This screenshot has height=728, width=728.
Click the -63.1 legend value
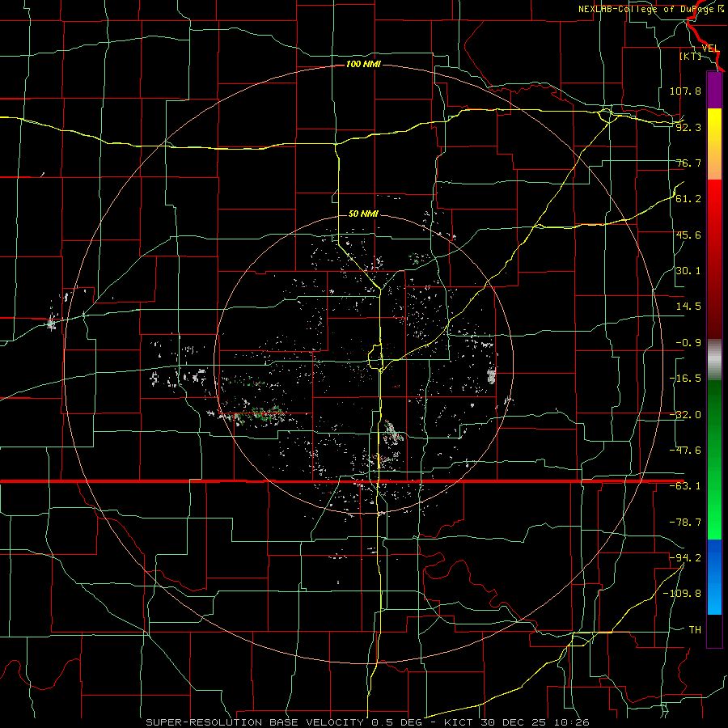pyautogui.click(x=685, y=486)
